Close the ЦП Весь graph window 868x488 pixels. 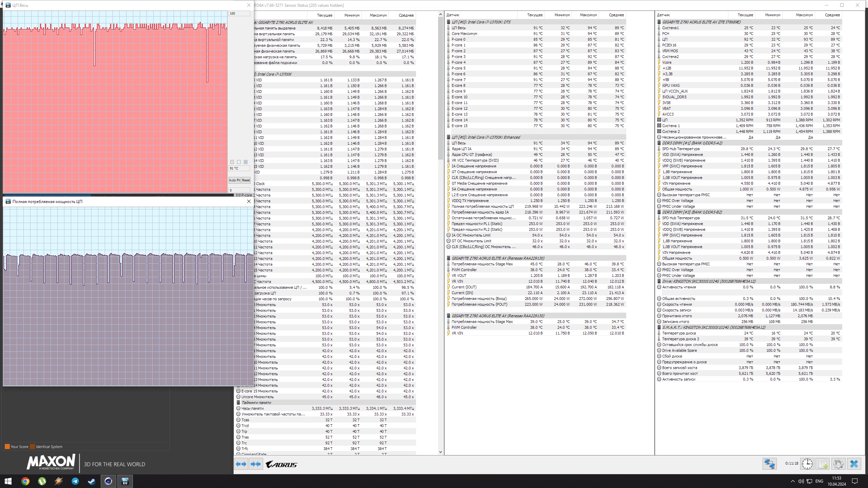coord(249,5)
